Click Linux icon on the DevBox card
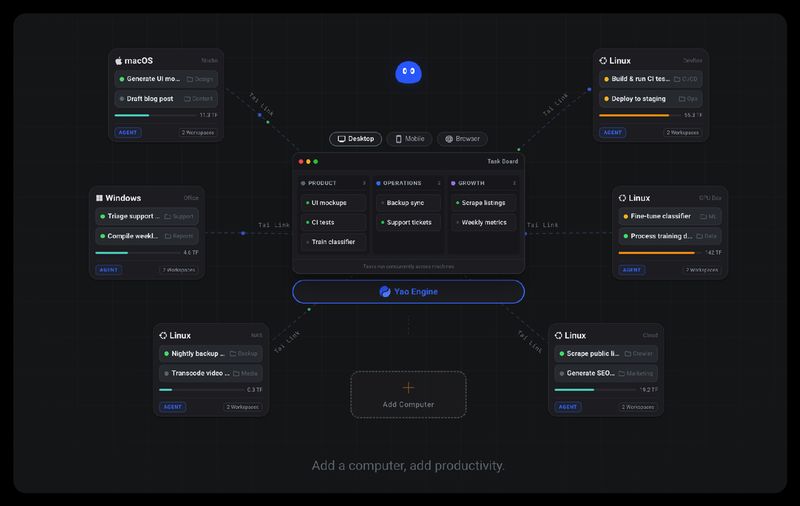 click(x=603, y=61)
